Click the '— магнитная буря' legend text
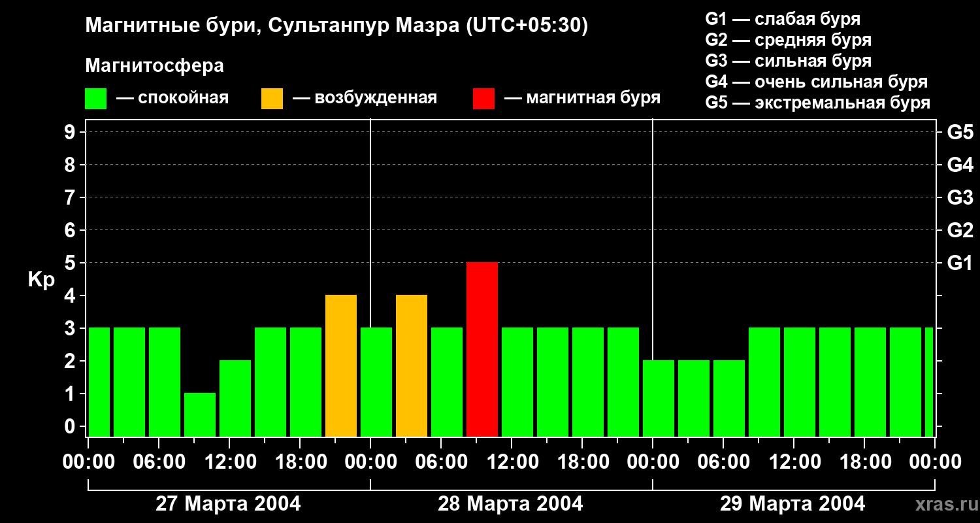Screen dimensions: 980x523 coord(582,99)
